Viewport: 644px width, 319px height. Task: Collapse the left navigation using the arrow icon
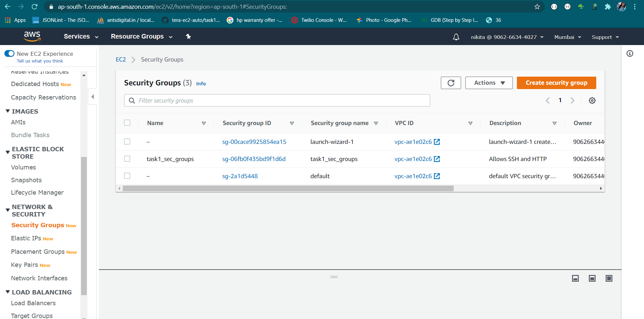pos(92,96)
